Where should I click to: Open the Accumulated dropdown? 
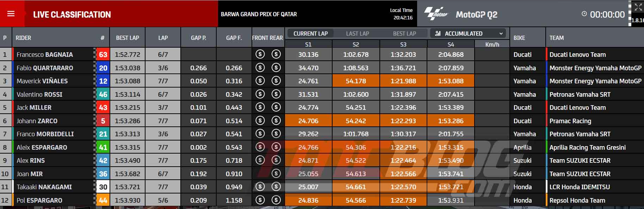coord(468,34)
